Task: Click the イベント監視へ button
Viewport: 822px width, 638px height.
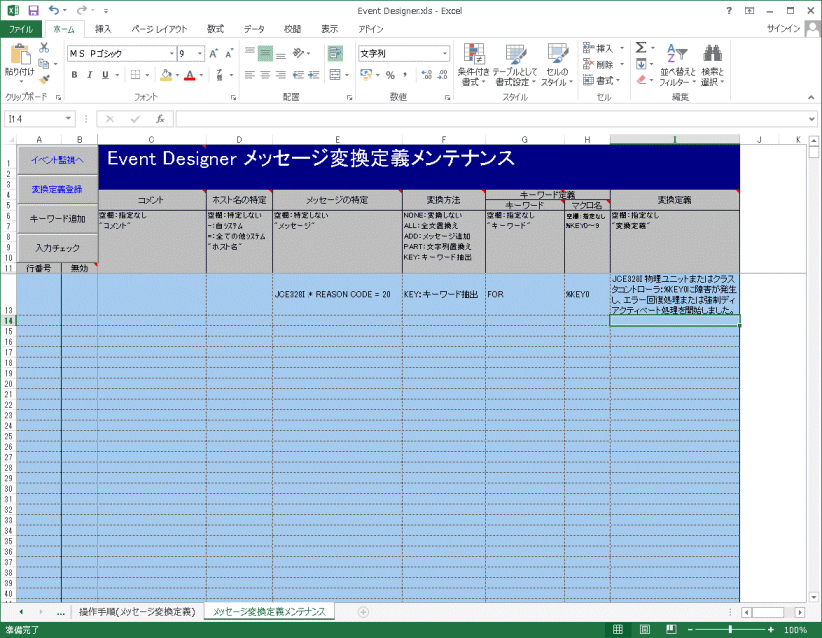Action: click(57, 160)
